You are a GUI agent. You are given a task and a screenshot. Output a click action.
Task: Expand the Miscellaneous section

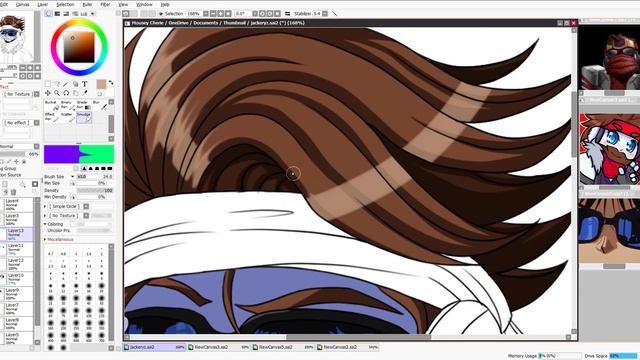(45, 239)
